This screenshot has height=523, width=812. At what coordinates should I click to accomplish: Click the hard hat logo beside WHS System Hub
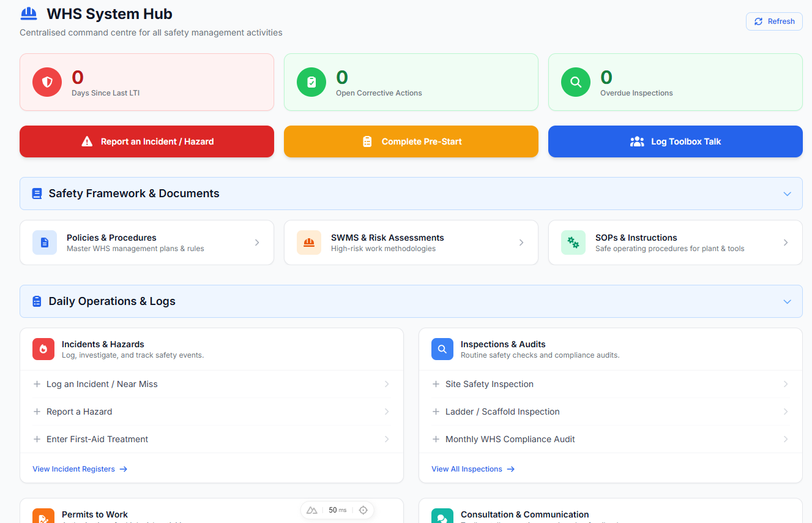pyautogui.click(x=28, y=13)
